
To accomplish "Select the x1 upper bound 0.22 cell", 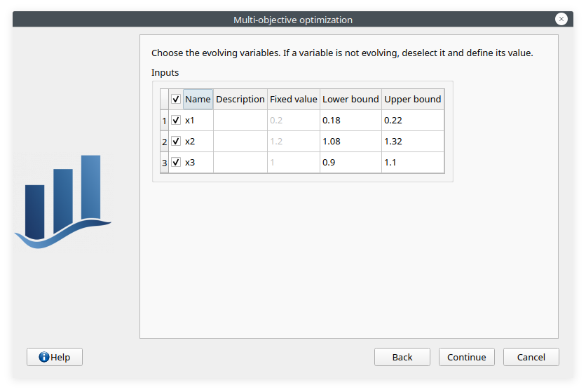I will tap(413, 121).
